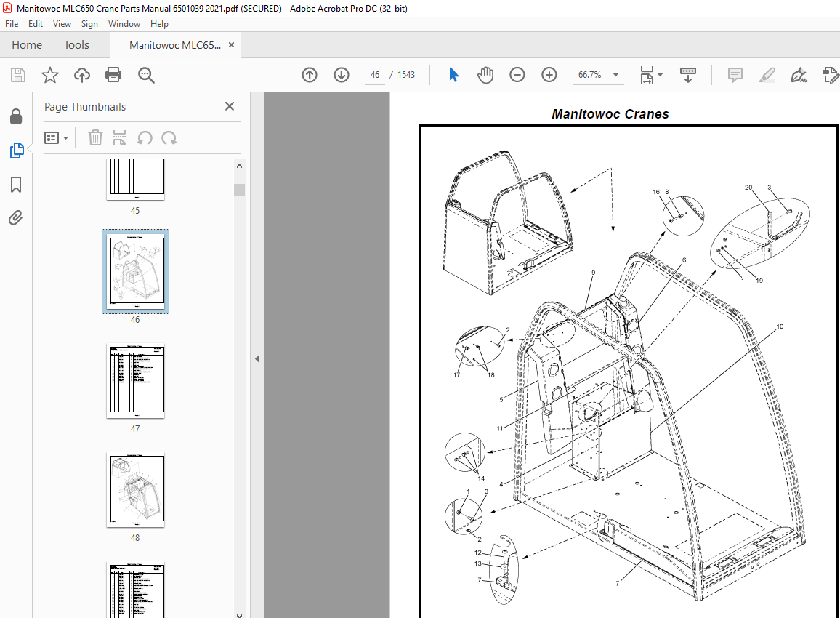The image size is (840, 618).
Task: Toggle the Page Thumbnails panel icon
Action: click(x=16, y=151)
